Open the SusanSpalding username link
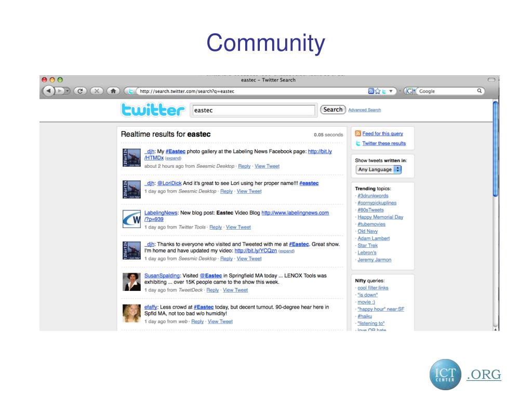This screenshot has width=532, height=399. click(162, 275)
